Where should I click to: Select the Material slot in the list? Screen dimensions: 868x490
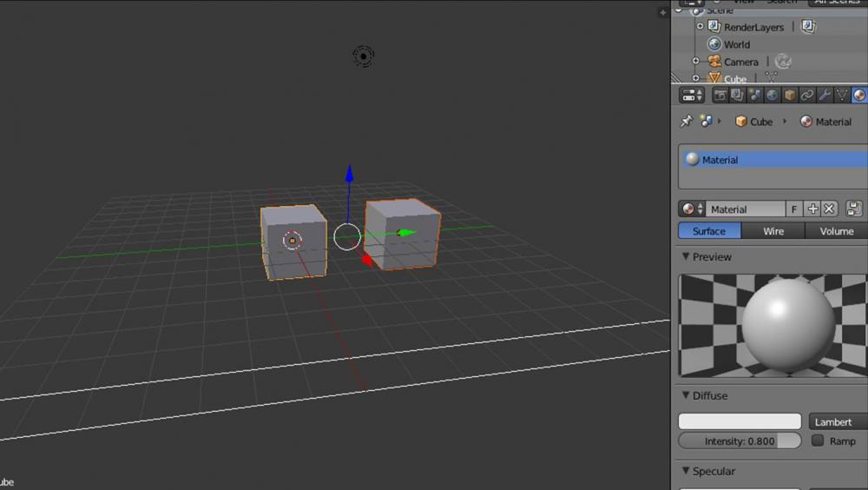pos(774,160)
